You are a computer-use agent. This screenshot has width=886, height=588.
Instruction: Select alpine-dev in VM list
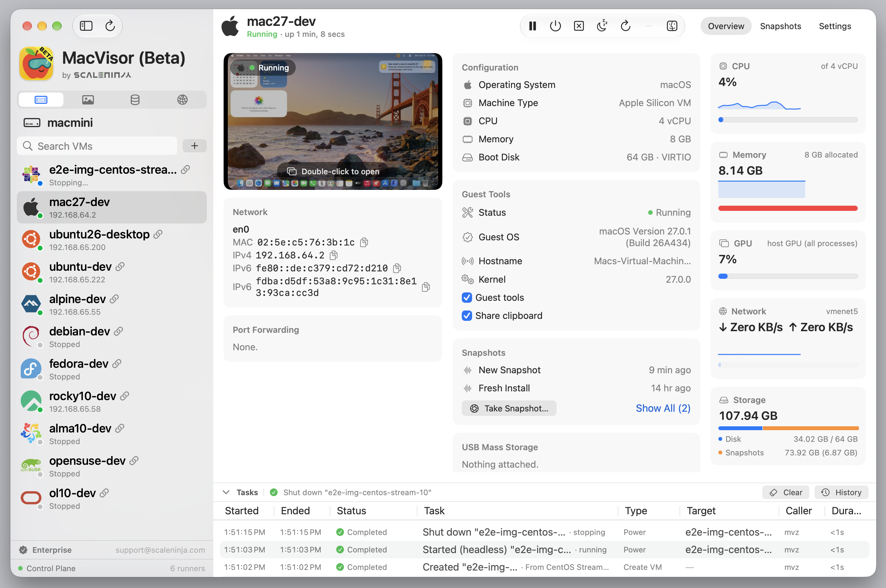pos(112,304)
